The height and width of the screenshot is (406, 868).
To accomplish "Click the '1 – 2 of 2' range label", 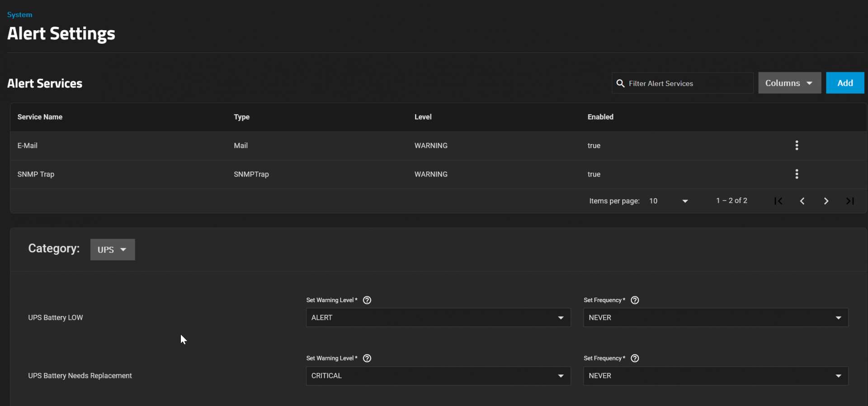I will pyautogui.click(x=731, y=201).
